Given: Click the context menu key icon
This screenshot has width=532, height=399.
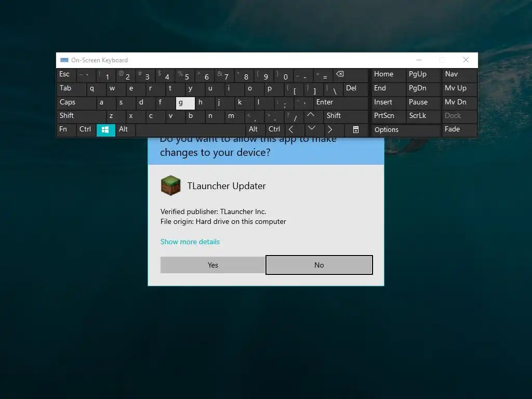Looking at the screenshot, I should (355, 130).
